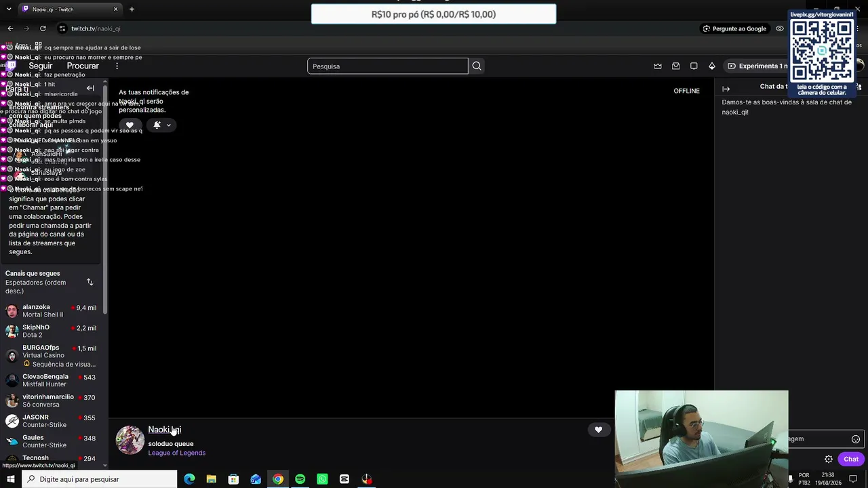Collapse the left sidebar with arrow icon
868x488 pixels.
point(90,88)
